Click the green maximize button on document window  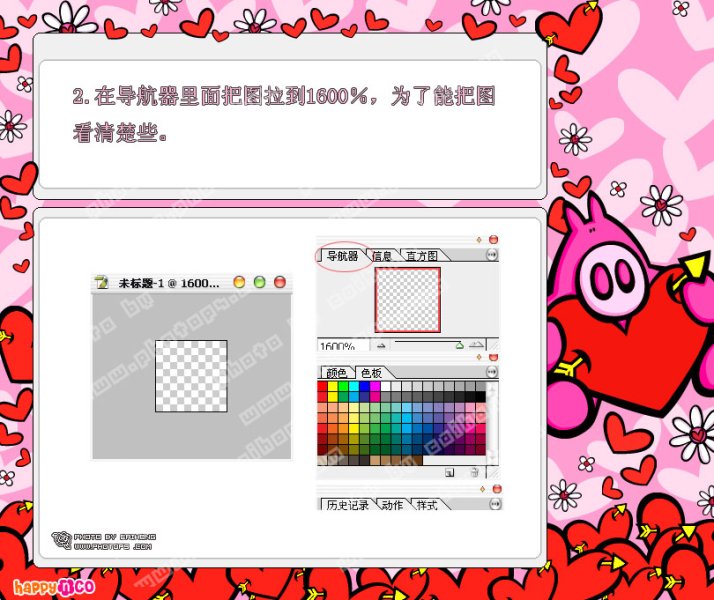pyautogui.click(x=259, y=283)
